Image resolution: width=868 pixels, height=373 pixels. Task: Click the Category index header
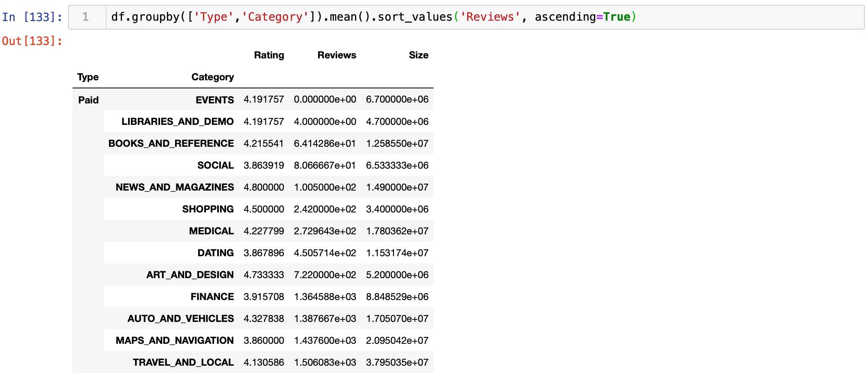click(213, 77)
